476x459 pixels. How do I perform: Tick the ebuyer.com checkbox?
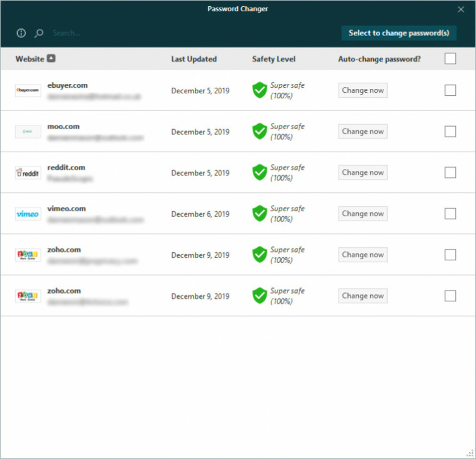coord(450,90)
